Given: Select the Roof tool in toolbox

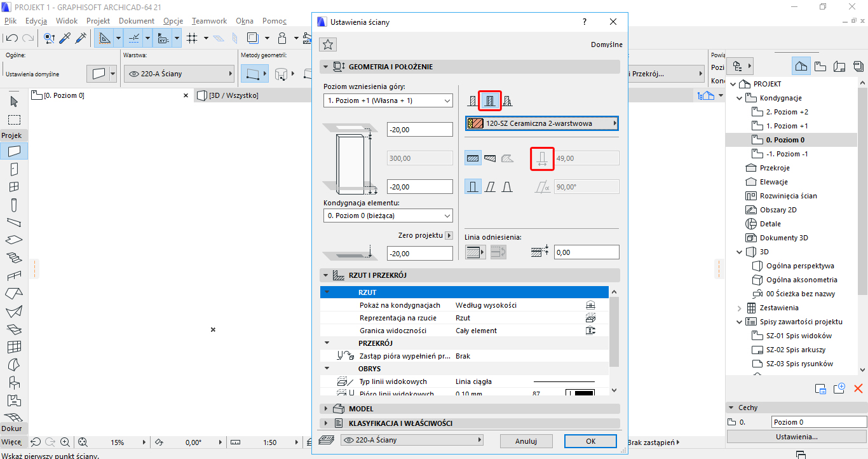Looking at the screenshot, I should (x=14, y=294).
